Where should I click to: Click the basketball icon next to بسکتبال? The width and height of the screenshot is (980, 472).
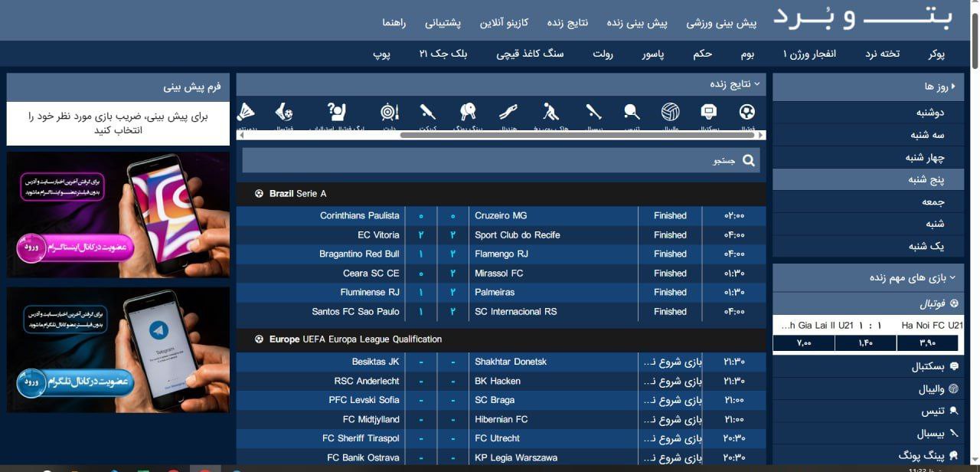(954, 367)
